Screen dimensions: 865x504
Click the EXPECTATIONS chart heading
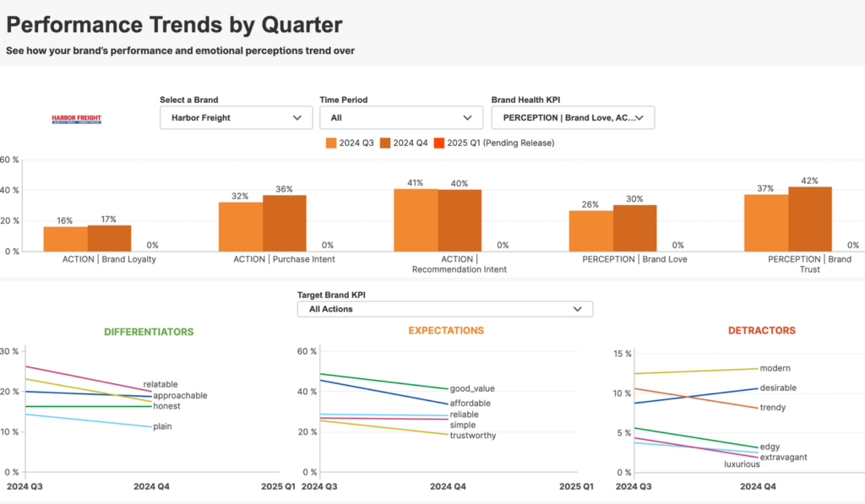pos(446,331)
